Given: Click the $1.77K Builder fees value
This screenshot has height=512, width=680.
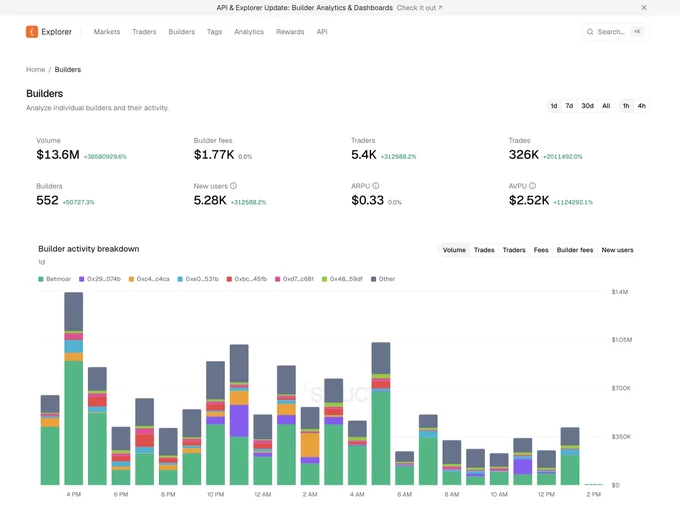Looking at the screenshot, I should click(214, 155).
